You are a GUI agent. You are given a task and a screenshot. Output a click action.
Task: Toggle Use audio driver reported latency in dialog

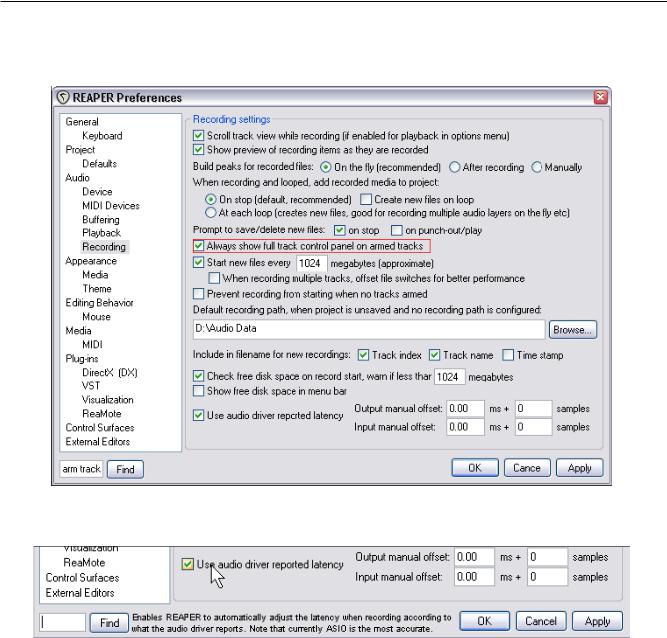tap(198, 415)
